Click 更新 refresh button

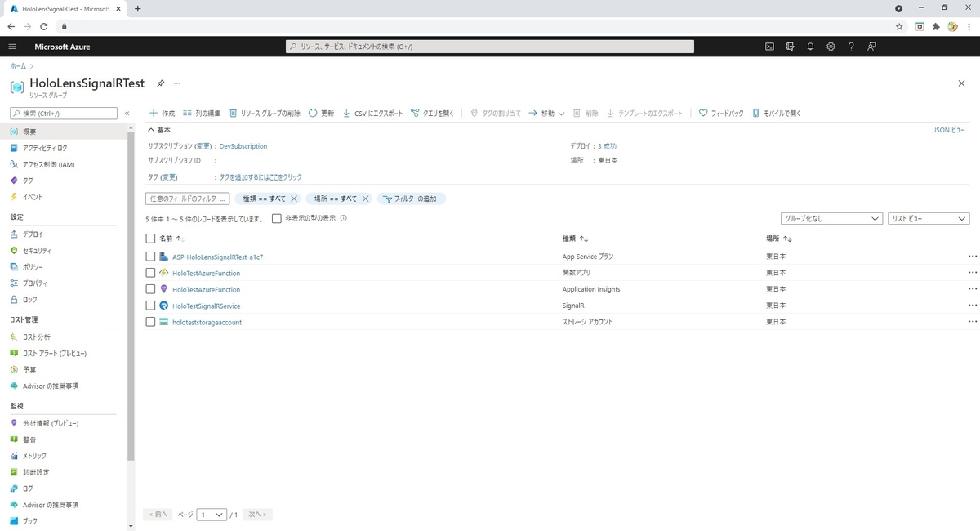pos(321,114)
